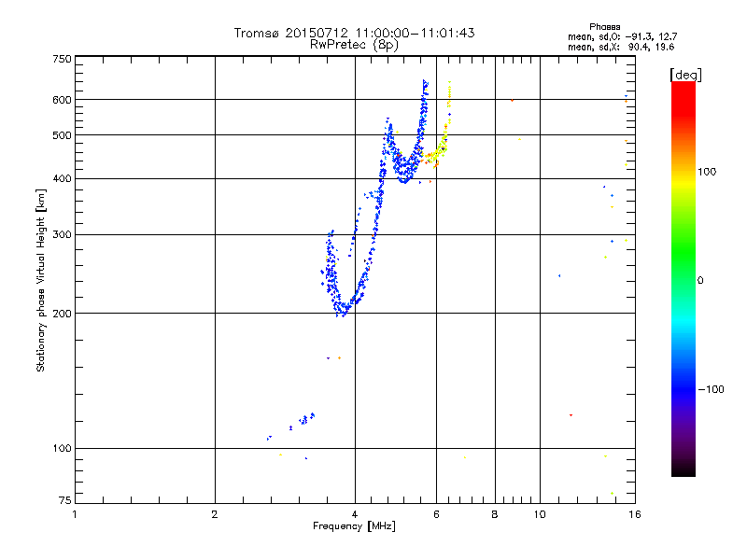This screenshot has width=747, height=560.
Task: Click the 'mean, sd,X: 90.4, 19.6' text
Action: point(621,47)
